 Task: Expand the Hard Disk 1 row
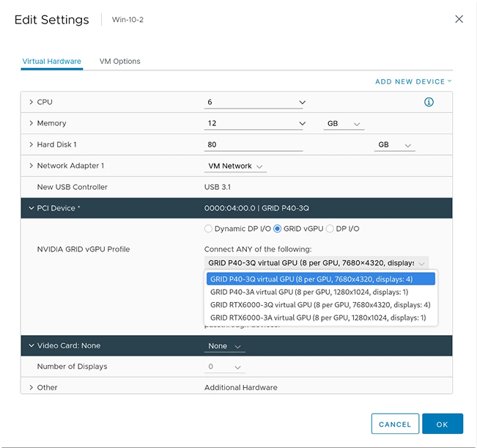(31, 144)
